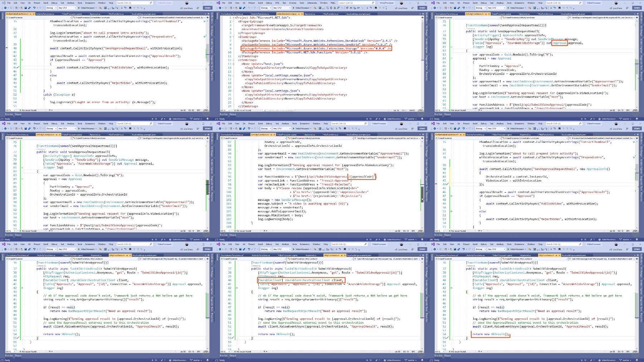Screen dimensions: 644x362
Task: Click DEMO button in bottom-right window
Action: [637, 249]
